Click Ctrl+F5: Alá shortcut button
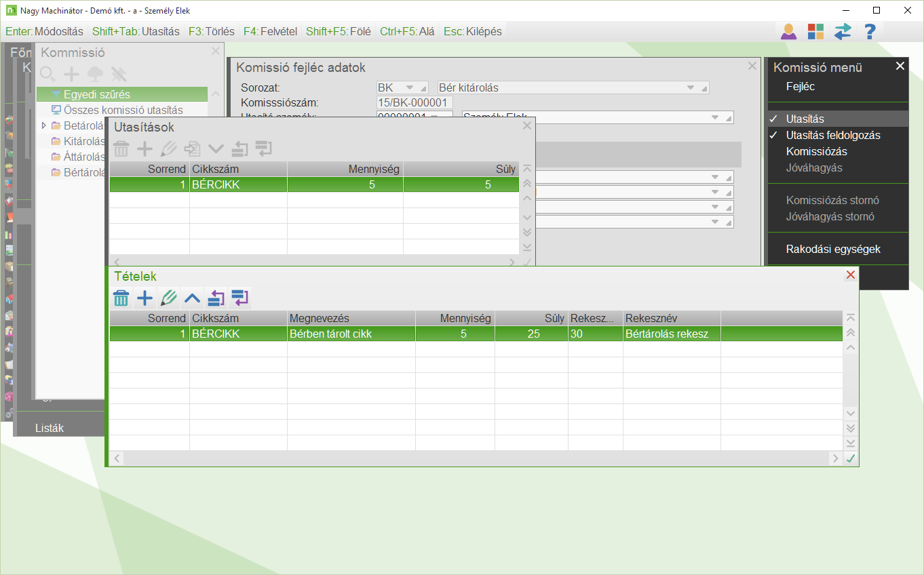Image resolution: width=924 pixels, height=575 pixels. point(407,31)
